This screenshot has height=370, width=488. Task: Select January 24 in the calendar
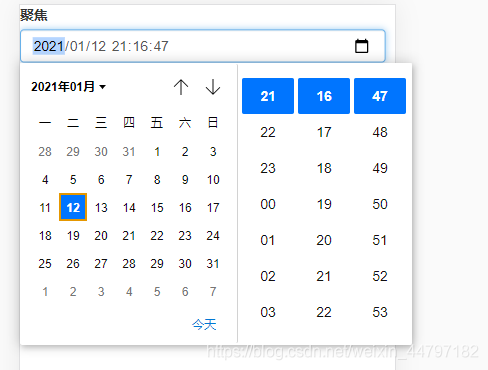(213, 235)
